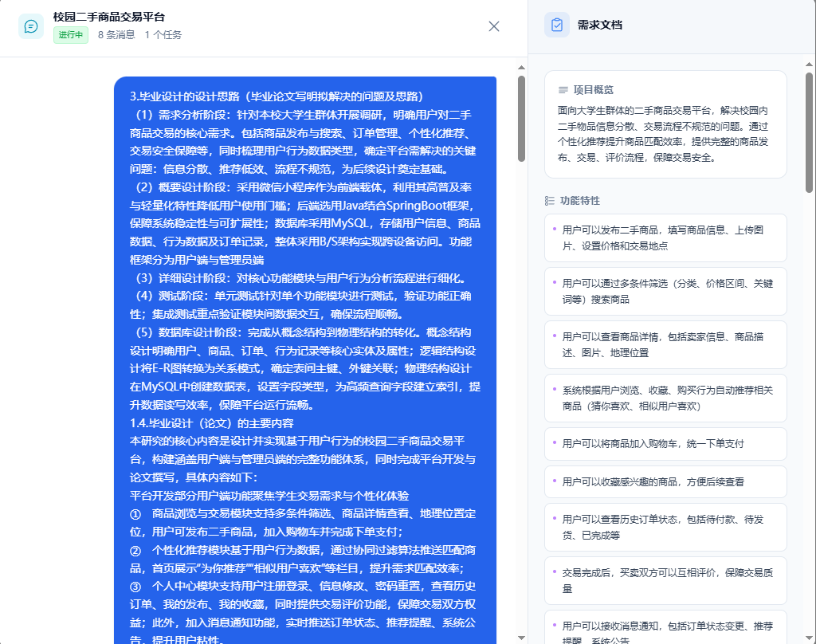Screen dimensions: 816x644
Task: Select the feature card 用户可以通过多条件筛选
Action: click(665, 292)
